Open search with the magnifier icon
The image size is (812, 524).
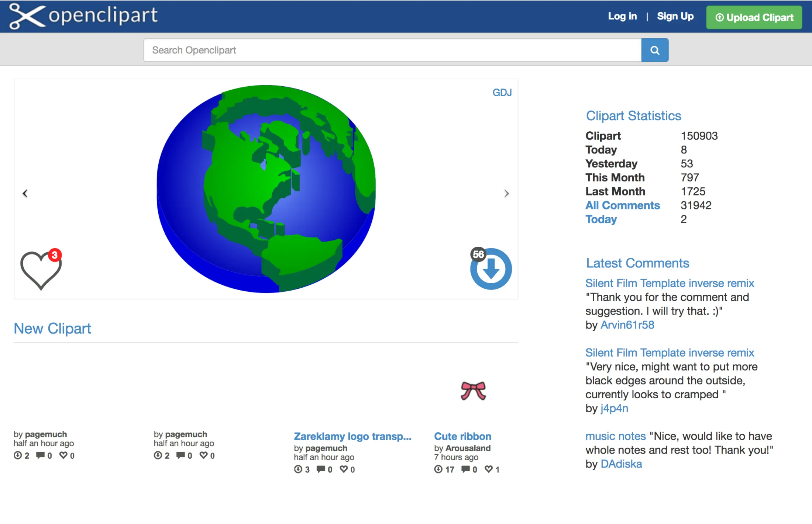(x=654, y=50)
